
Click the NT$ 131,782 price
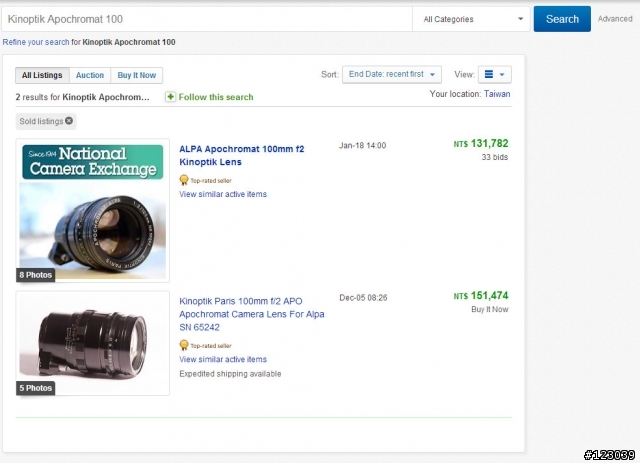(481, 144)
